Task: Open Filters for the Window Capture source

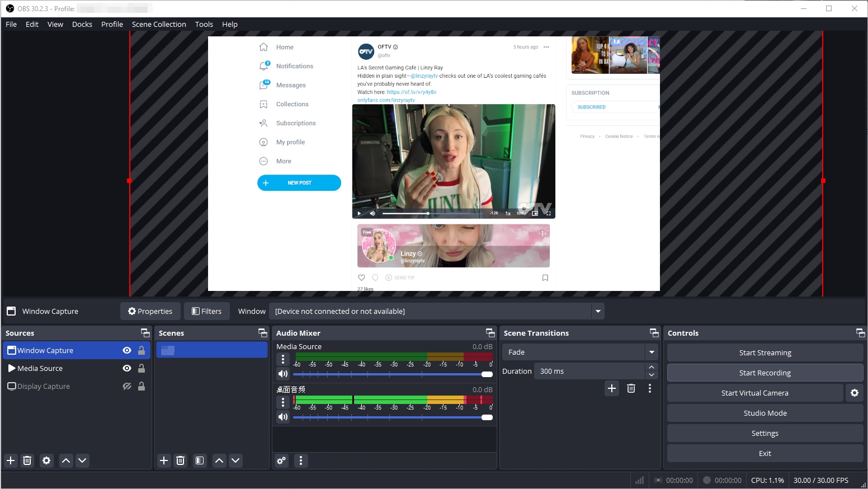Action: 206,311
